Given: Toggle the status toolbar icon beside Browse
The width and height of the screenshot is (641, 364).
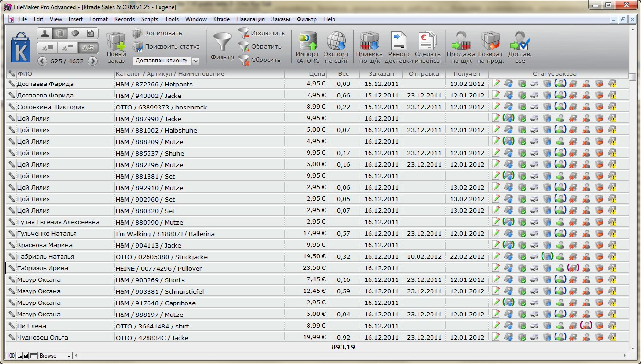Looking at the screenshot, I should [x=34, y=356].
